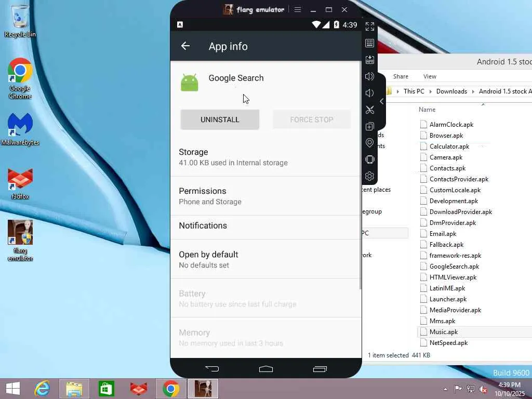Open the Battery section
The height and width of the screenshot is (399, 532).
[265, 299]
